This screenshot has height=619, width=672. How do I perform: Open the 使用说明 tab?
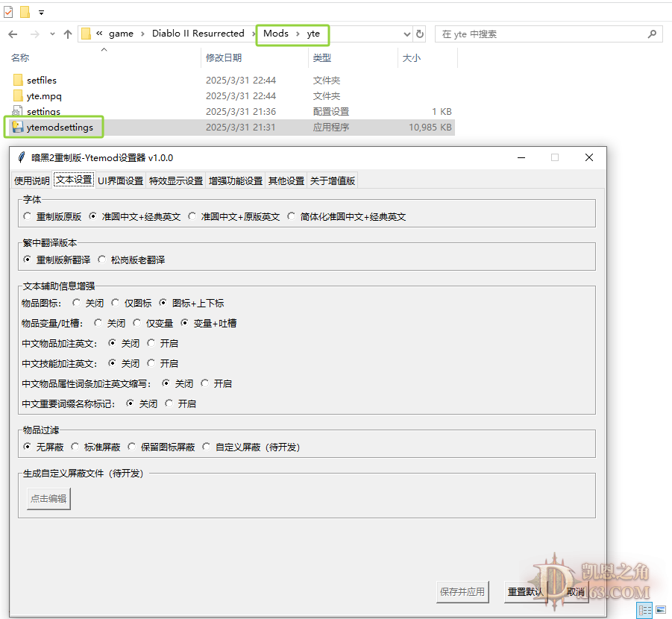click(x=32, y=181)
